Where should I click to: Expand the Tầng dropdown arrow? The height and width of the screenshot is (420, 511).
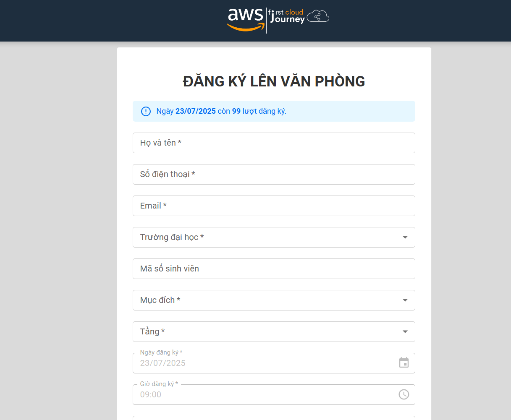coord(405,332)
